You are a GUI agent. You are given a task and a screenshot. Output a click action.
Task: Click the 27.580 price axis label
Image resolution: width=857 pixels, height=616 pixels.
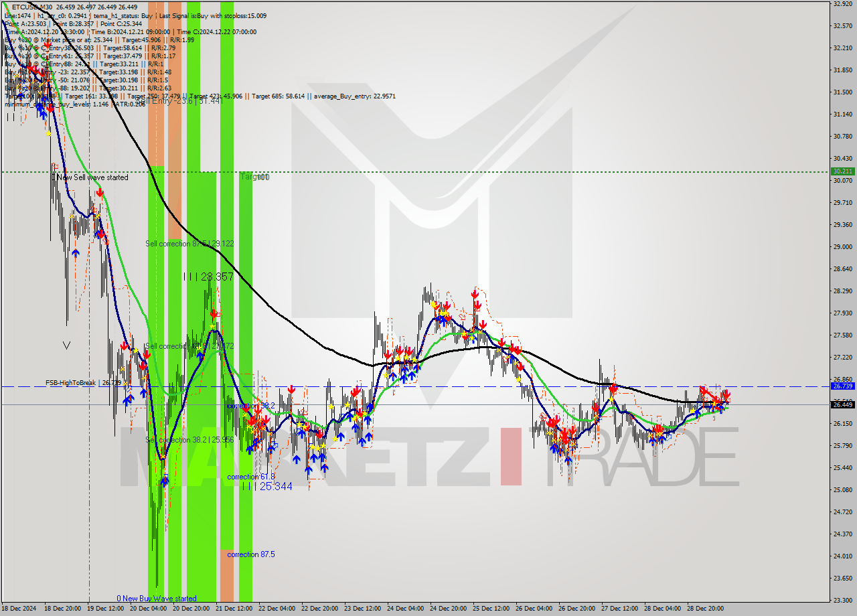842,335
